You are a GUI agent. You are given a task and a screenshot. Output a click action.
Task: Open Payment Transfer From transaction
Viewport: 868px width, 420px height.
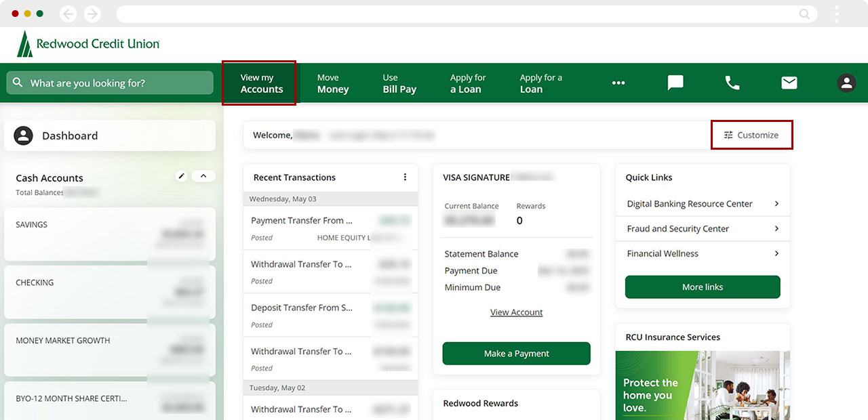[x=331, y=228]
